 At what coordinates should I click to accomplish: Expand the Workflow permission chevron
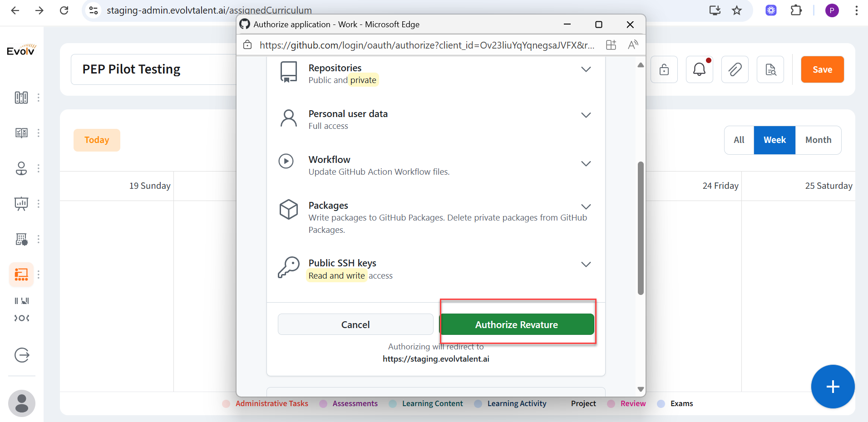tap(586, 164)
